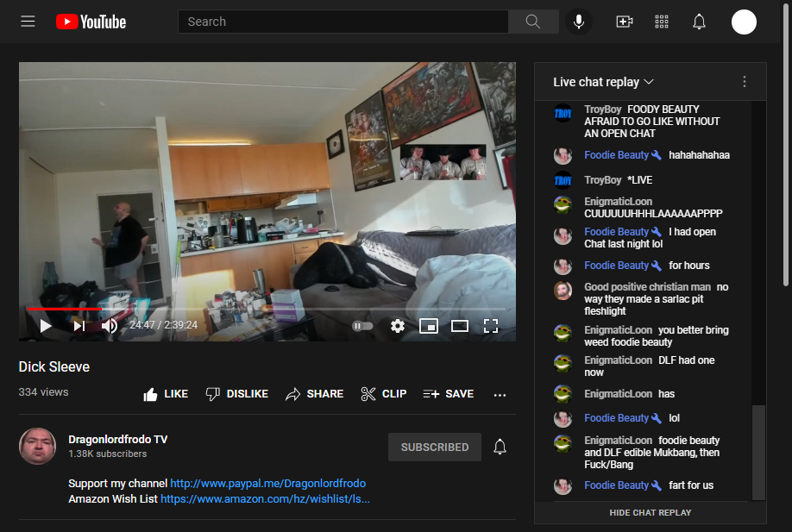Image resolution: width=792 pixels, height=532 pixels.
Task: Enable theater mode
Action: point(460,326)
